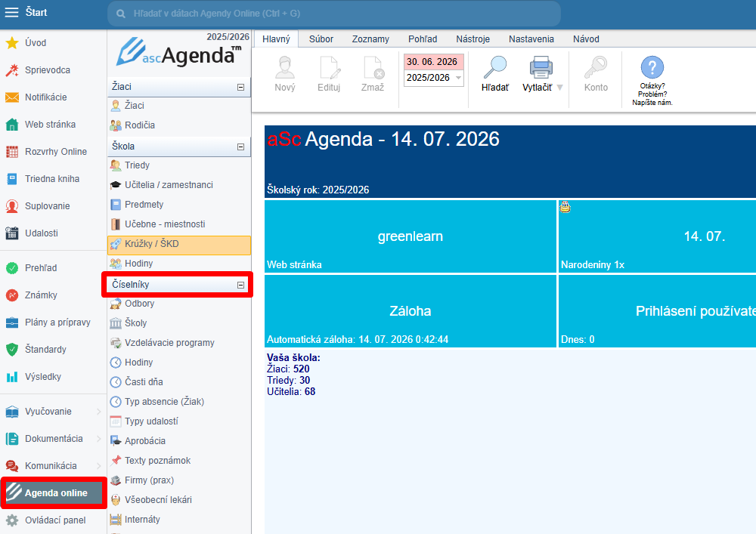
Task: Click the search field in Agenda Online
Action: click(334, 14)
